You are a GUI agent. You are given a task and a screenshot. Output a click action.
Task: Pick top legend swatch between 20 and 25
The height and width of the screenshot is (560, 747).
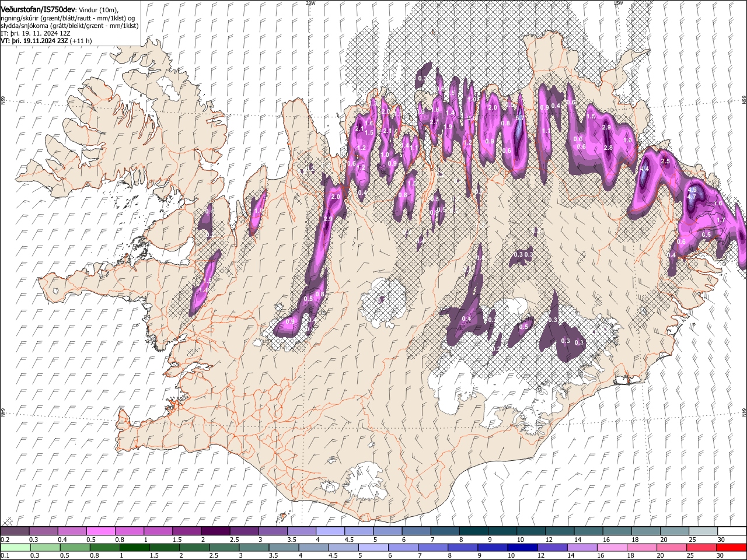pos(674,531)
